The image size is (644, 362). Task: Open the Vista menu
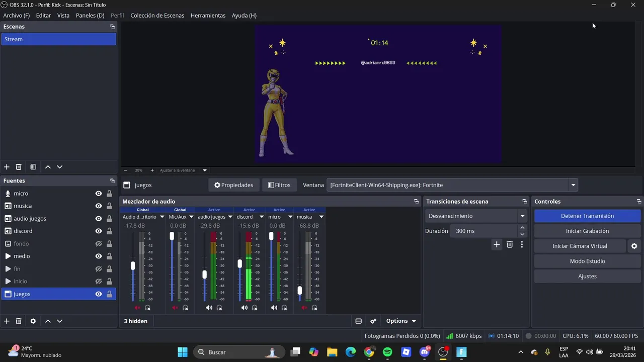(63, 16)
